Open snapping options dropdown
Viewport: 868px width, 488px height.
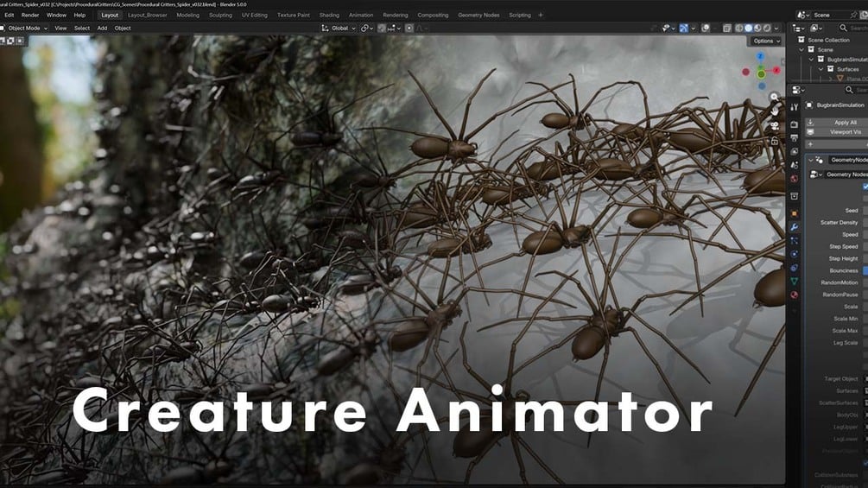(x=394, y=28)
